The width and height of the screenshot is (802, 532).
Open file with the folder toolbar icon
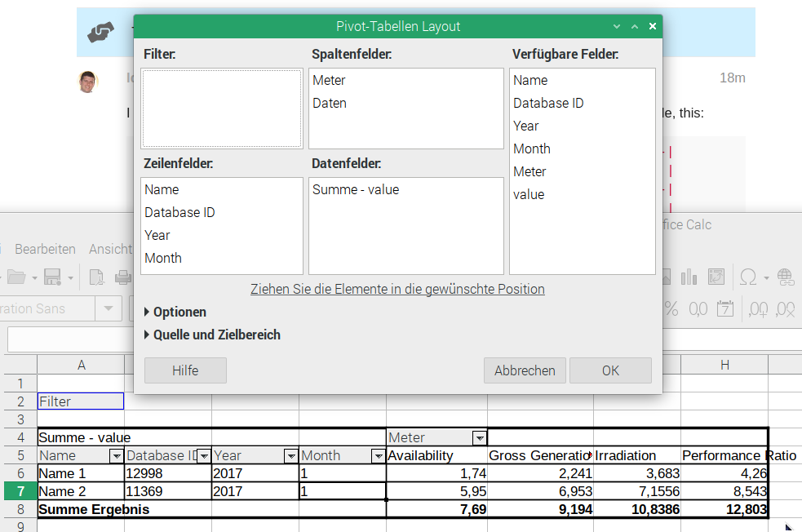16,277
